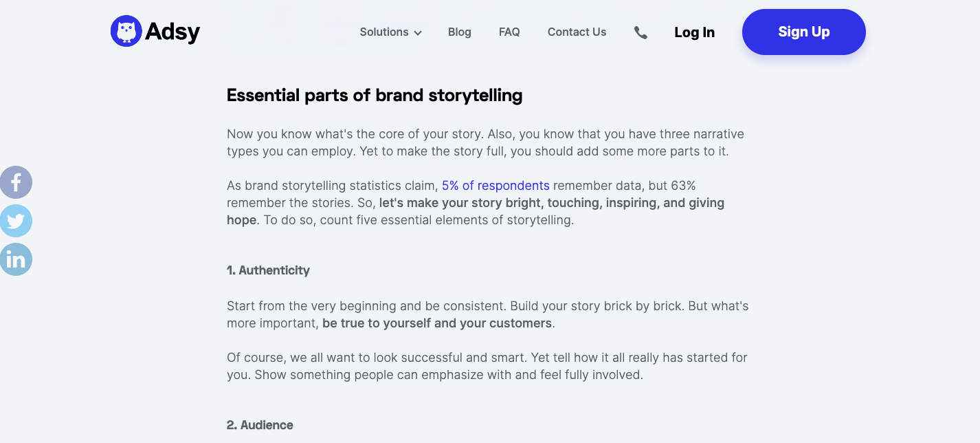This screenshot has height=443, width=980.
Task: Click the phone icon in the navigation bar
Action: pos(641,32)
